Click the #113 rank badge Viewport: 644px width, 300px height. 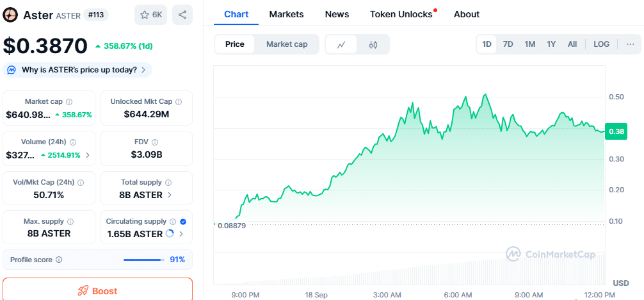pyautogui.click(x=95, y=15)
